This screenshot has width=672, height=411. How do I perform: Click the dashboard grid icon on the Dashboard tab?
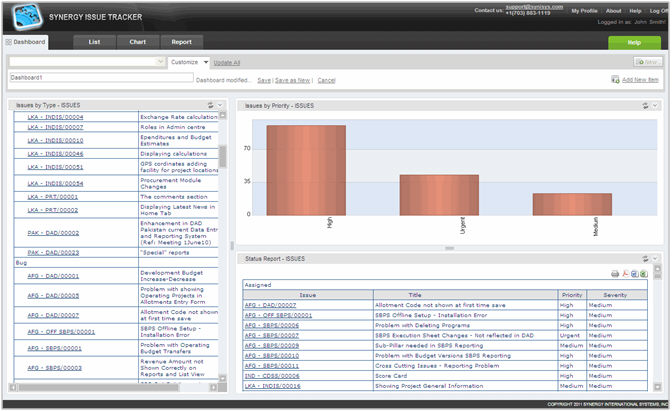tap(9, 42)
